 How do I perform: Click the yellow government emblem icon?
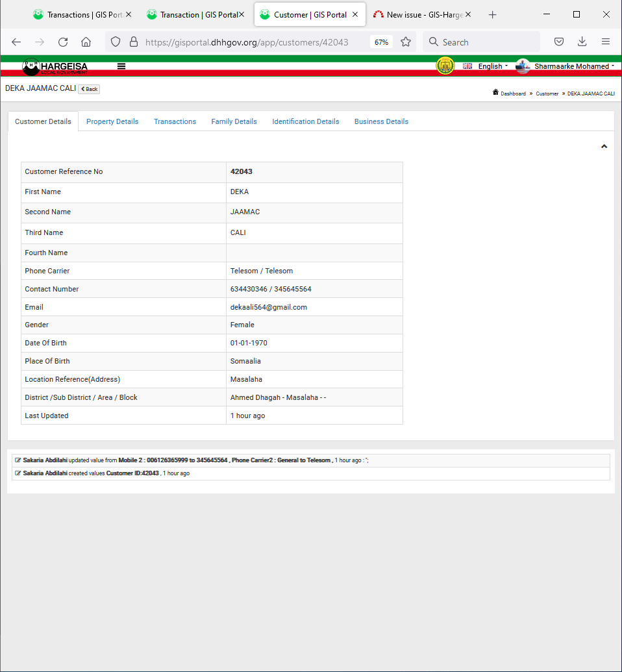pyautogui.click(x=445, y=66)
